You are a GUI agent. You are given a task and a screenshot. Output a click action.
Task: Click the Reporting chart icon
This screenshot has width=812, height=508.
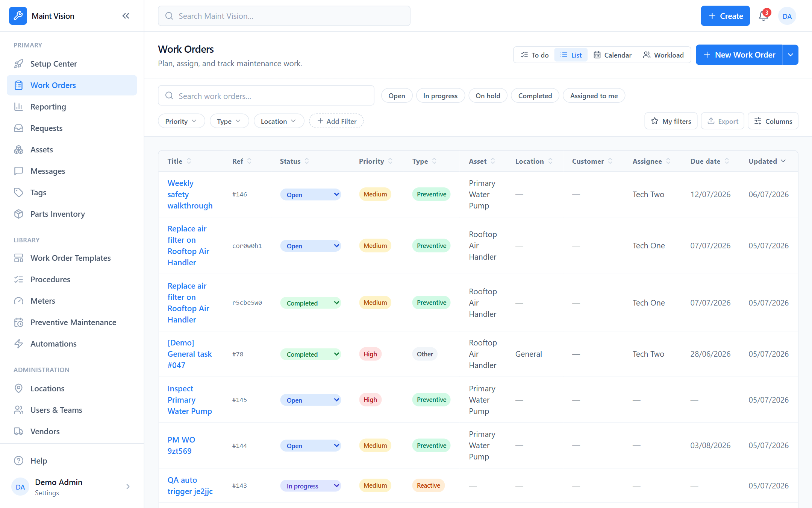[18, 106]
